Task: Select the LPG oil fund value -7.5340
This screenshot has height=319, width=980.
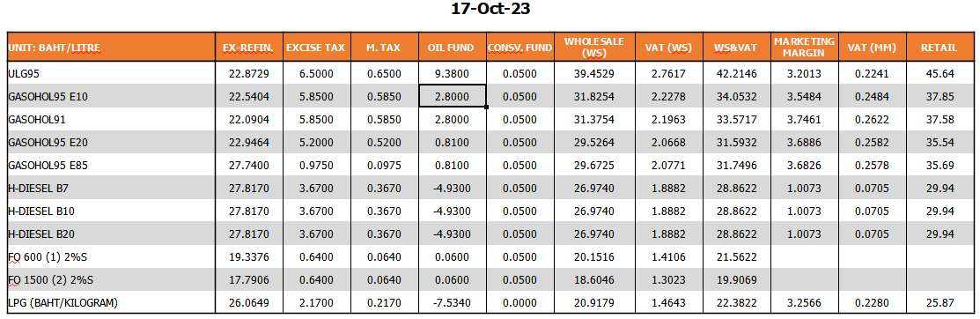Action: pos(453,303)
